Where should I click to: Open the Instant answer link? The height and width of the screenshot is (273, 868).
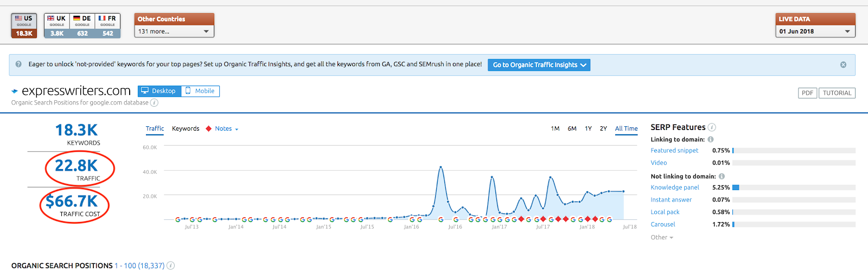point(671,200)
